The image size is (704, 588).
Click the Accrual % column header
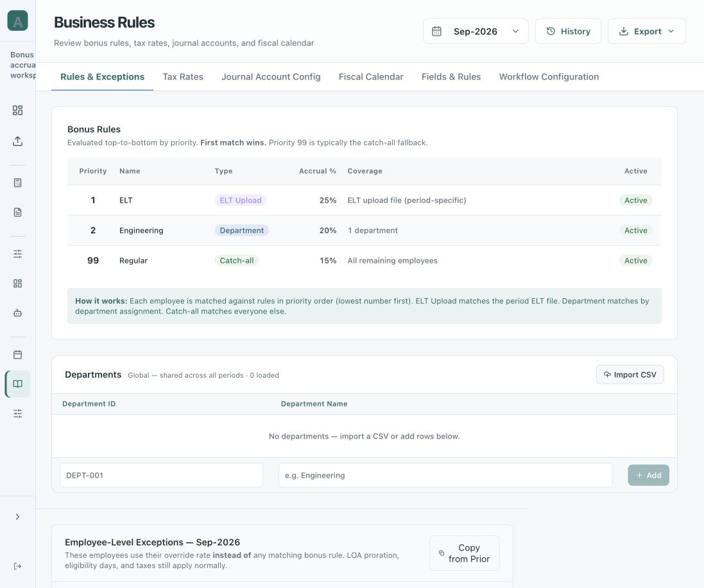(318, 171)
